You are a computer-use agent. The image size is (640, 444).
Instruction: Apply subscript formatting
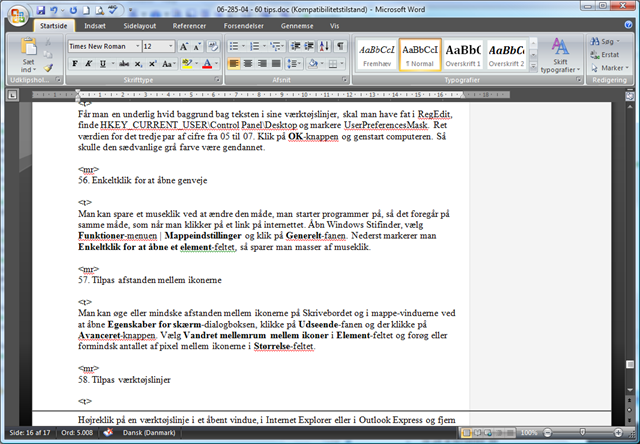pos(139,64)
